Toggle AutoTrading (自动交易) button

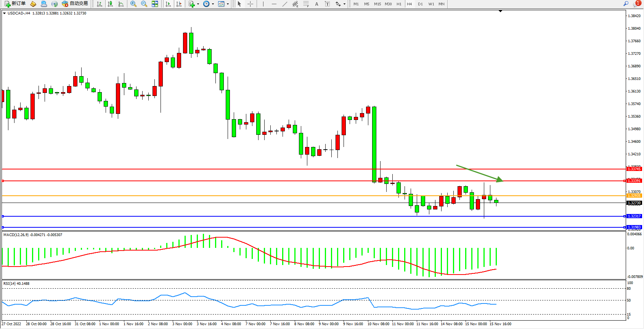point(75,4)
